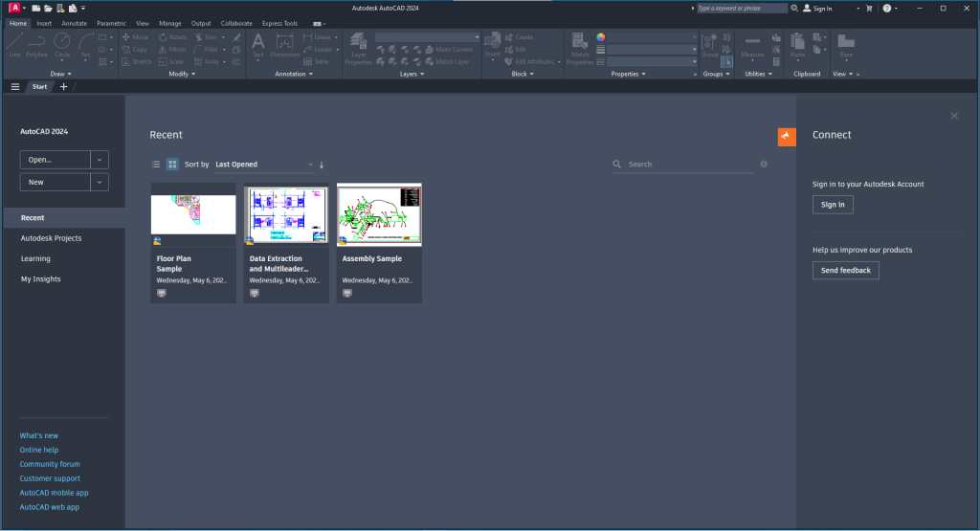Switch to the Collaborate ribbon tab

[x=236, y=23]
